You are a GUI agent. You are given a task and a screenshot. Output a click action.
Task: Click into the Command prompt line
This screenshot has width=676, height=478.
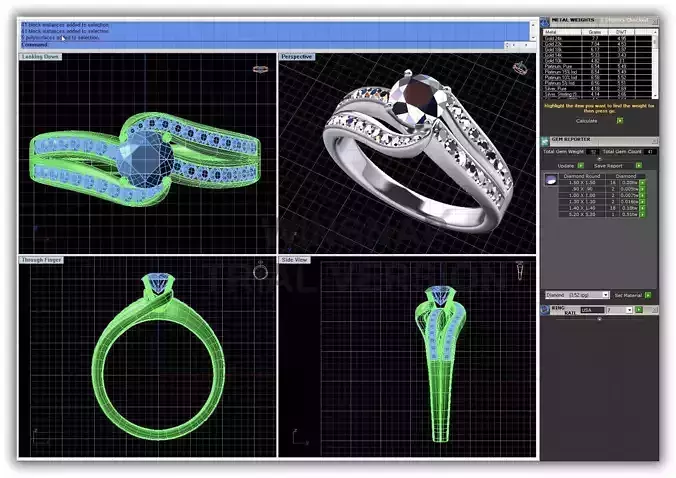click(263, 45)
